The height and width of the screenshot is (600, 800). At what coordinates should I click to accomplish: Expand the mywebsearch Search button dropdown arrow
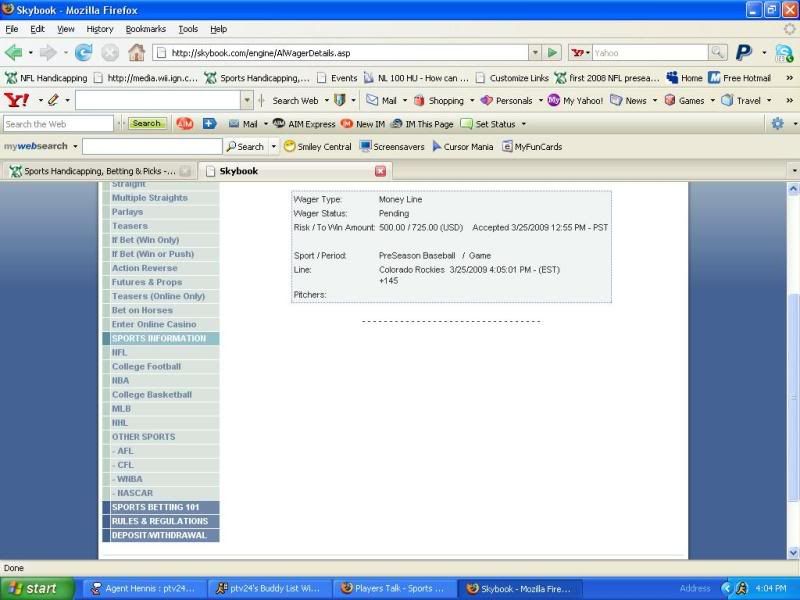point(273,146)
